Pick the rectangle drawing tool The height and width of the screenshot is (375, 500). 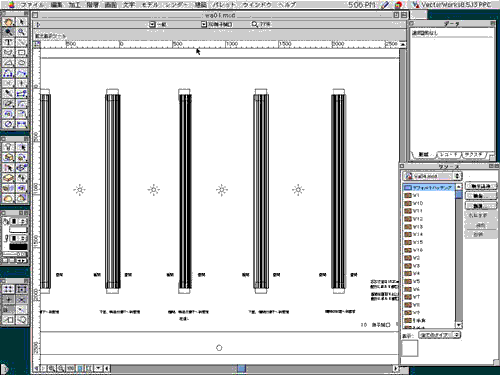coord(21,52)
